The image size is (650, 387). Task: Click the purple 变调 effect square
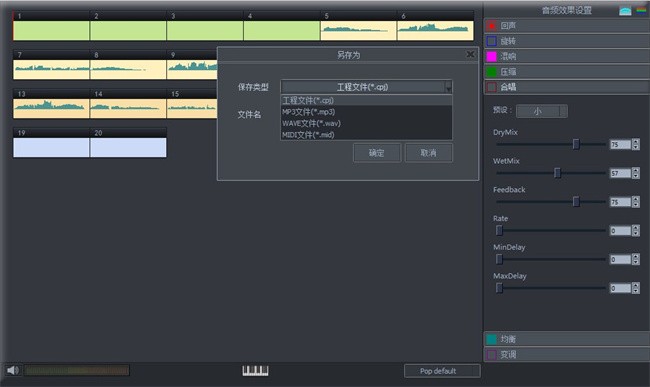(x=492, y=355)
